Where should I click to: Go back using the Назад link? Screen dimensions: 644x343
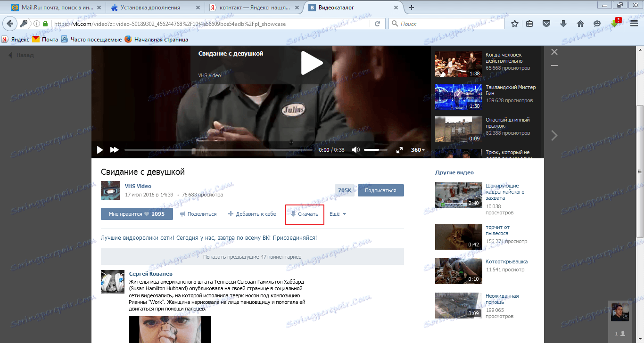[x=21, y=55]
